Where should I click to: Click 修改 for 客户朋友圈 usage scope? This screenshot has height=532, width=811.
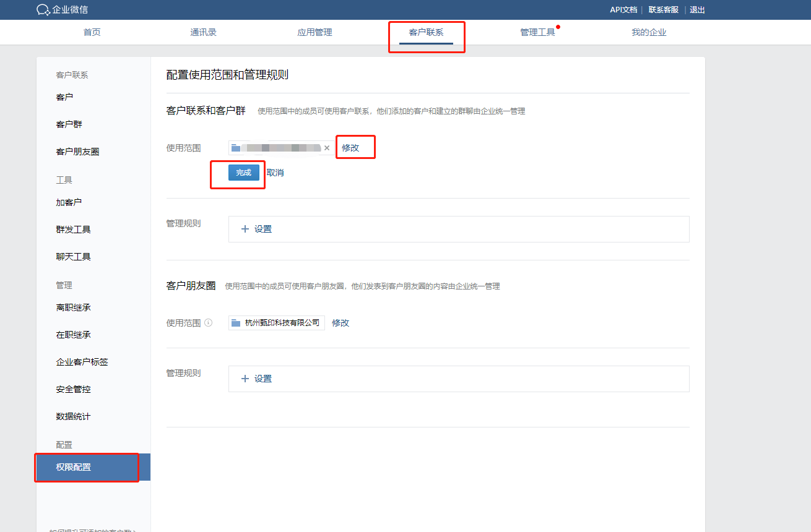coord(340,322)
